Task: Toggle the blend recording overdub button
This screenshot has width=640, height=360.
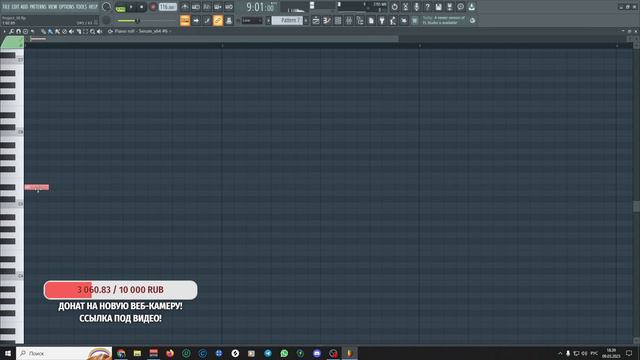Action: point(218,7)
